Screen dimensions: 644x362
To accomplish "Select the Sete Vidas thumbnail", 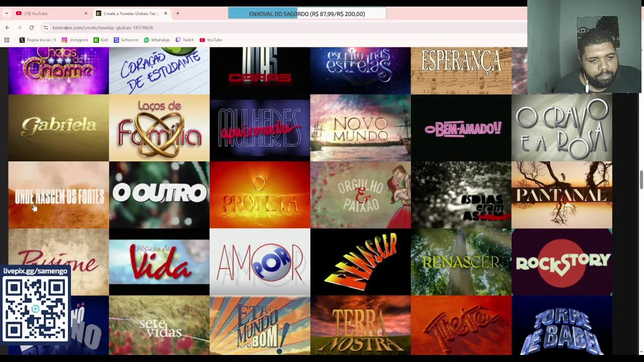I will tap(159, 325).
